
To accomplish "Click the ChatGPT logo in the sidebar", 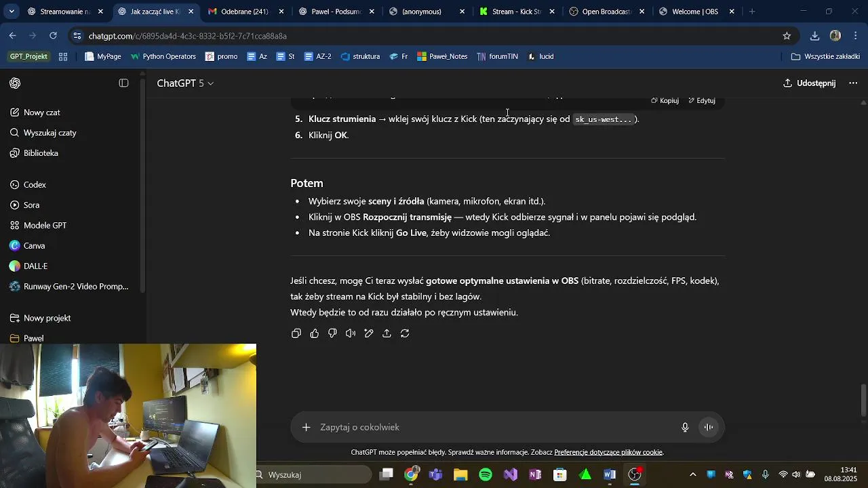I will point(15,83).
